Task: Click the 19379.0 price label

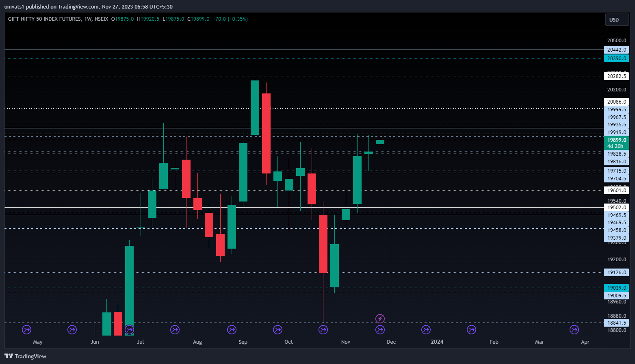Action: (616, 238)
